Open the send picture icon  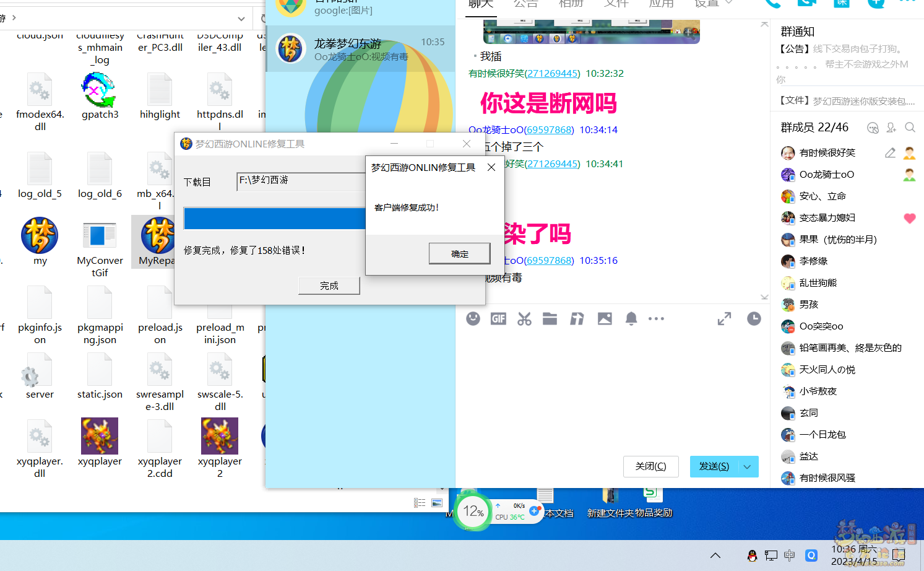[605, 319]
